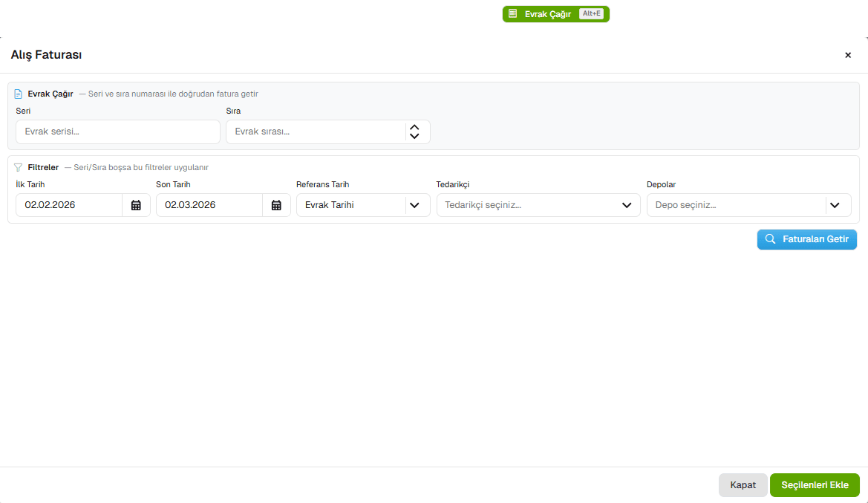
Task: Increase Sıra with the up arrow
Action: coord(414,127)
